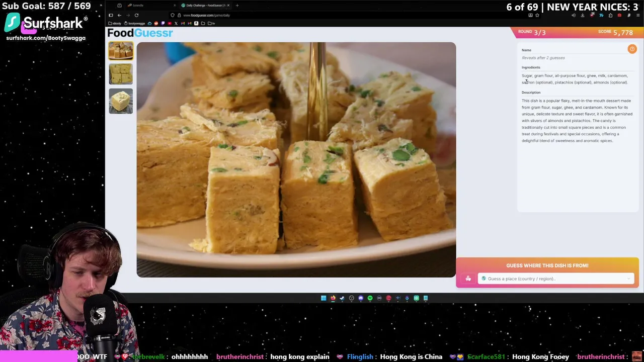Switch to the Scrandle tab
644x362 pixels.
(x=151, y=6)
